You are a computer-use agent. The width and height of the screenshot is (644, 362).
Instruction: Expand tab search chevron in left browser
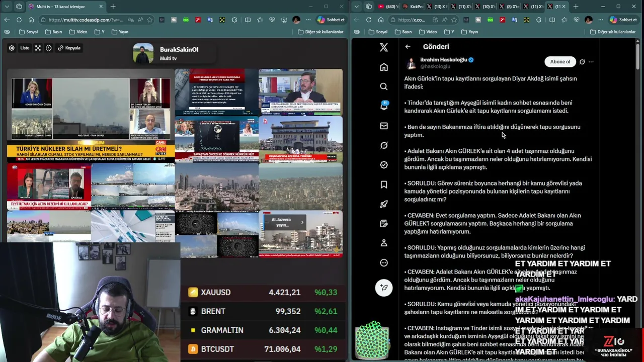point(7,7)
